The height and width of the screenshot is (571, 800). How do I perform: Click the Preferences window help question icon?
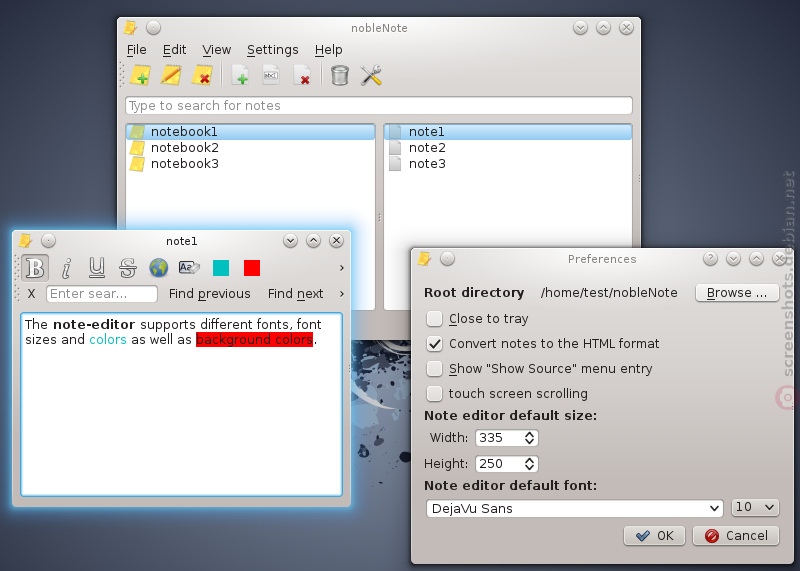710,259
